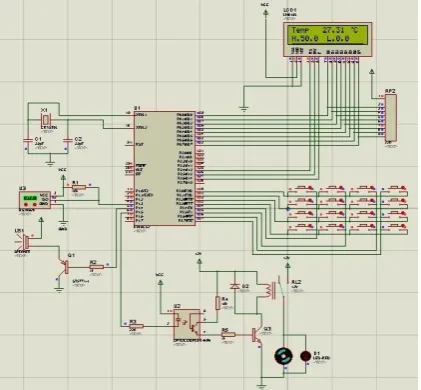This screenshot has width=421, height=390.
Task: Toggle the RL2 relay switch contact
Action: click(x=282, y=288)
